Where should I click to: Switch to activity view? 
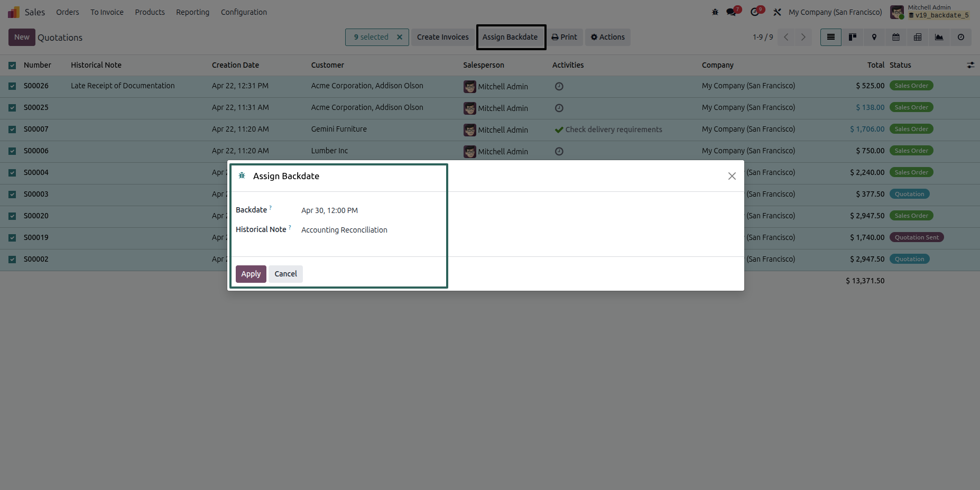pyautogui.click(x=961, y=37)
